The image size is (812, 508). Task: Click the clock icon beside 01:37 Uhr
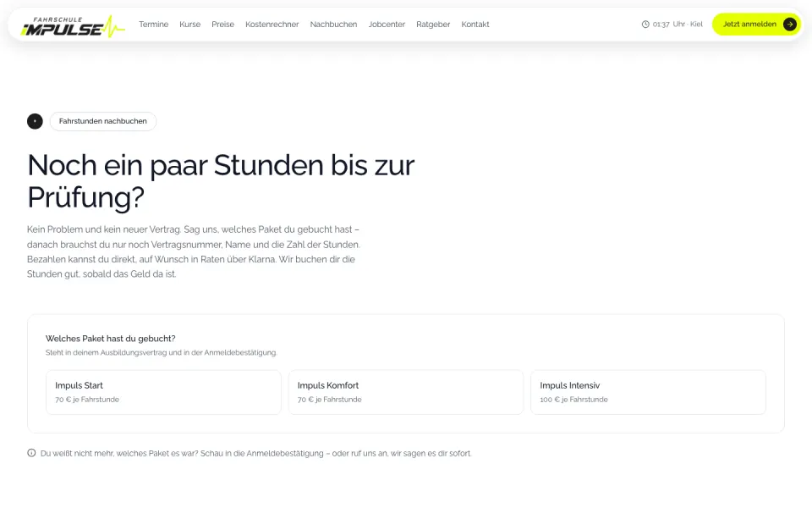click(645, 25)
